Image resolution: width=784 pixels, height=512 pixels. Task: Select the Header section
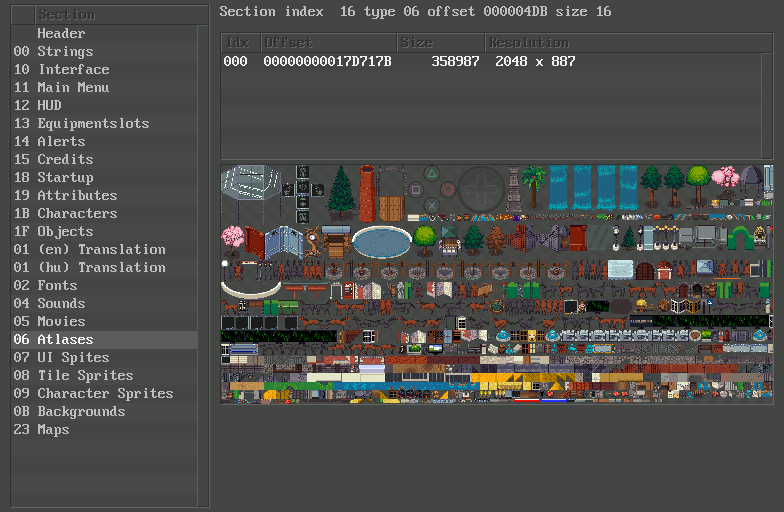pyautogui.click(x=61, y=33)
